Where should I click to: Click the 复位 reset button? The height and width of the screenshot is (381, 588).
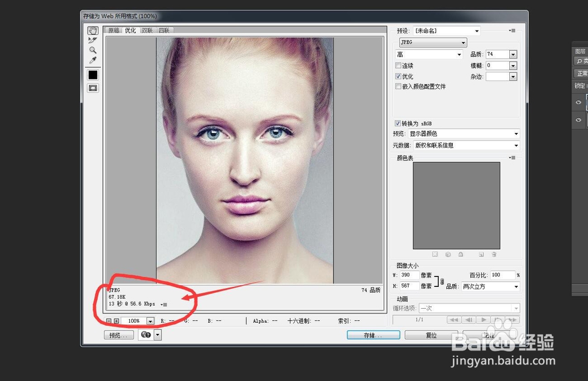pos(431,335)
